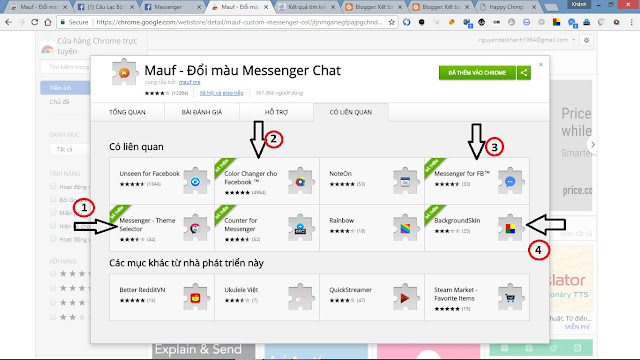Click the Explain & Send banner thumbnail
The width and height of the screenshot is (640, 360).
(204, 351)
